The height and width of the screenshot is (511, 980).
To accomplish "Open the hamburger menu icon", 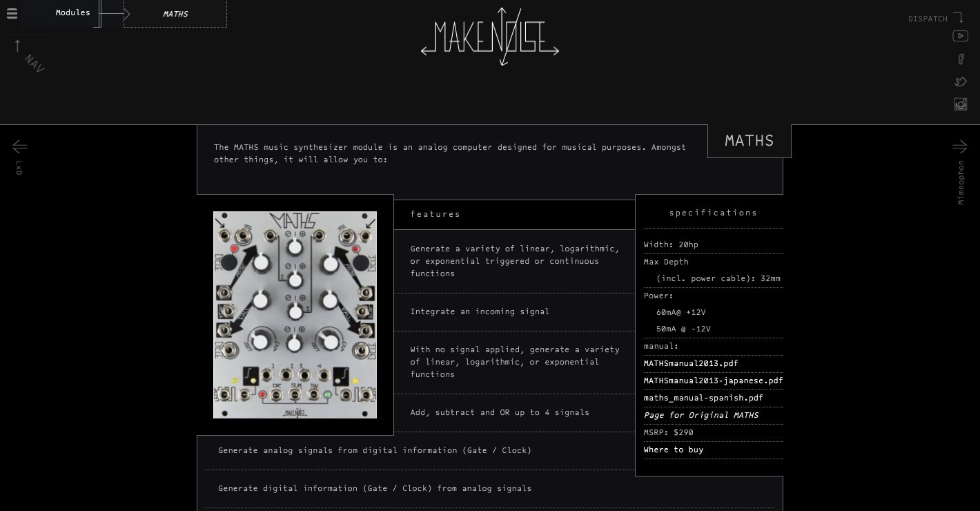I will tap(11, 14).
